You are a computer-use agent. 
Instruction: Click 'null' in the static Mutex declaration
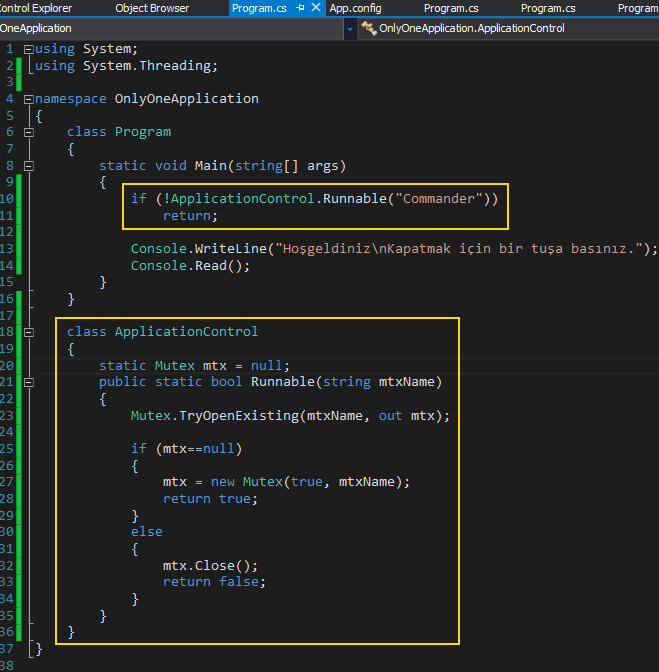267,366
